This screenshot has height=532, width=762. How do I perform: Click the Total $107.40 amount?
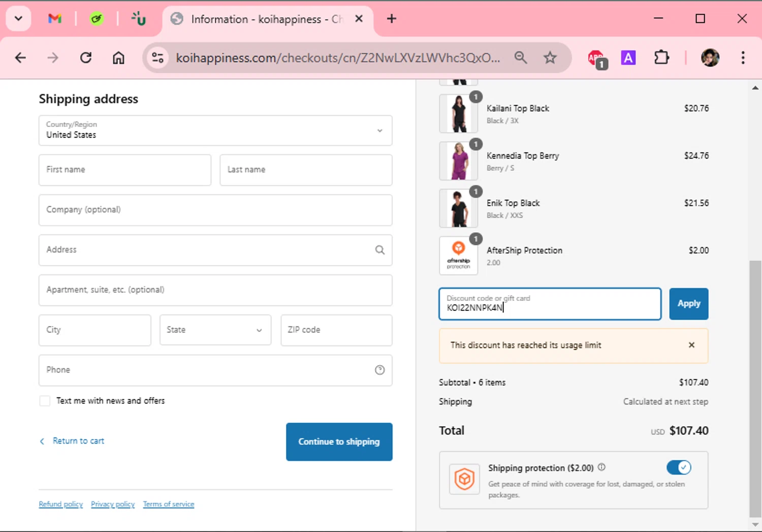click(689, 431)
